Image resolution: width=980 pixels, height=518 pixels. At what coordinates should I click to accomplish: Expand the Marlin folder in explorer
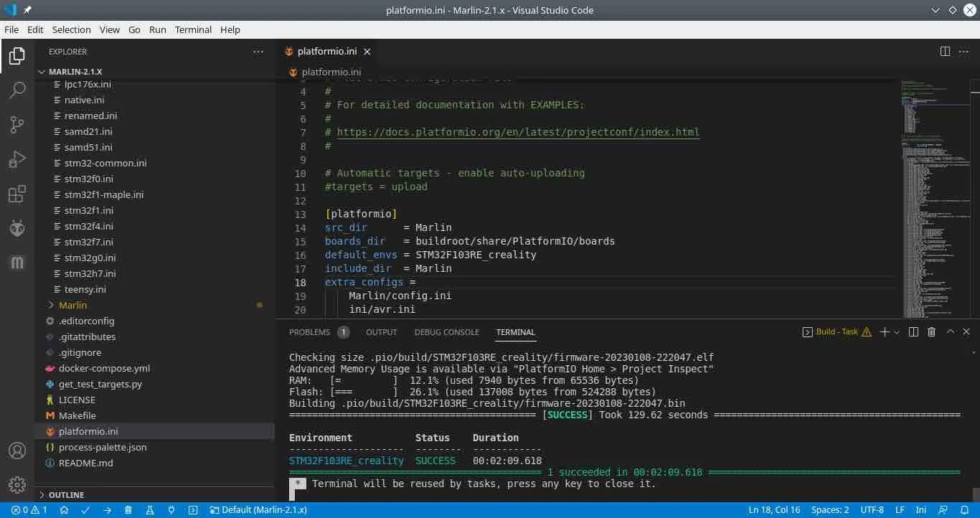(x=72, y=305)
